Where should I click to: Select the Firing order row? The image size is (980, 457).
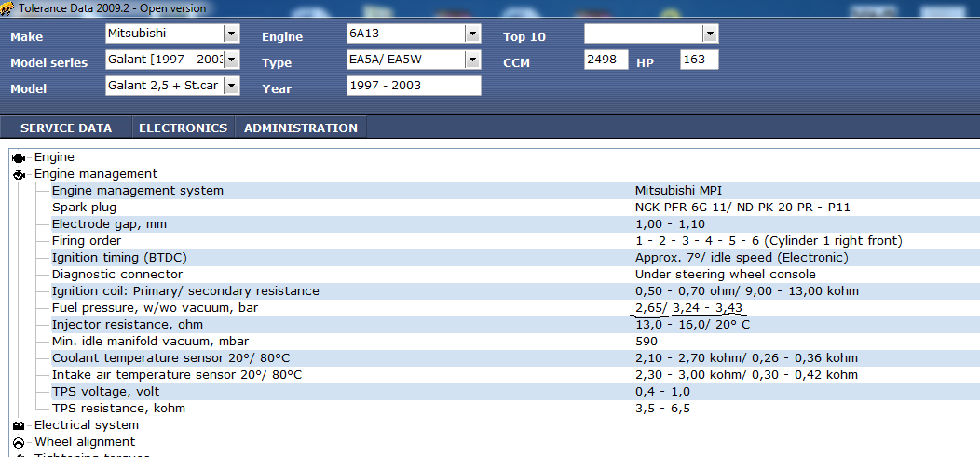(x=514, y=241)
